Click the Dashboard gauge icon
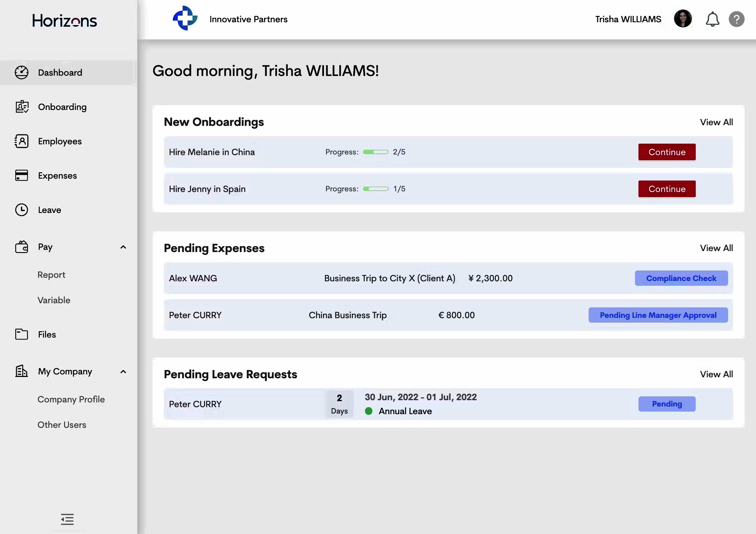This screenshot has height=534, width=756. point(22,72)
